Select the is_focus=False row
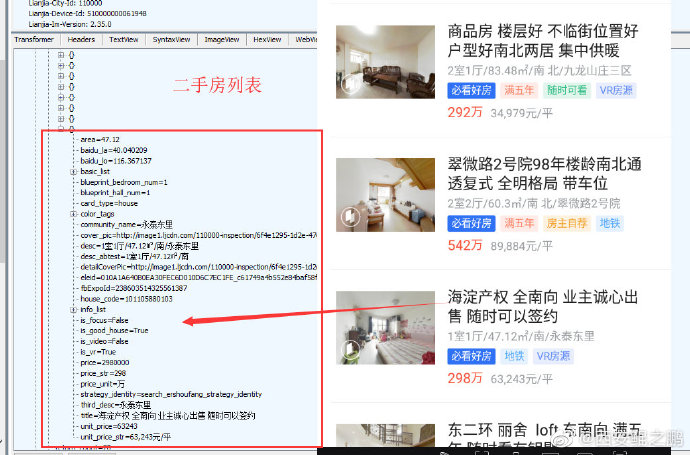 (x=104, y=320)
